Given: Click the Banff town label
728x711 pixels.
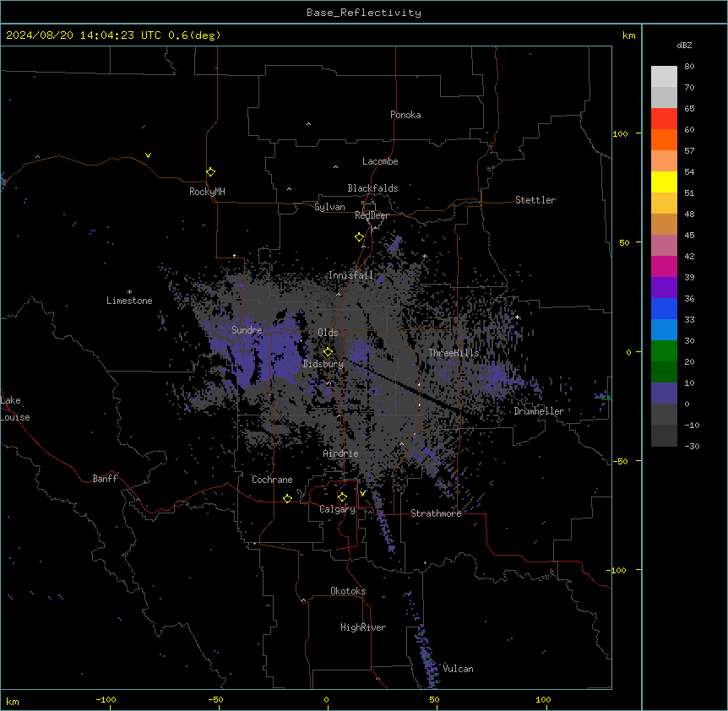Looking at the screenshot, I should [x=105, y=479].
